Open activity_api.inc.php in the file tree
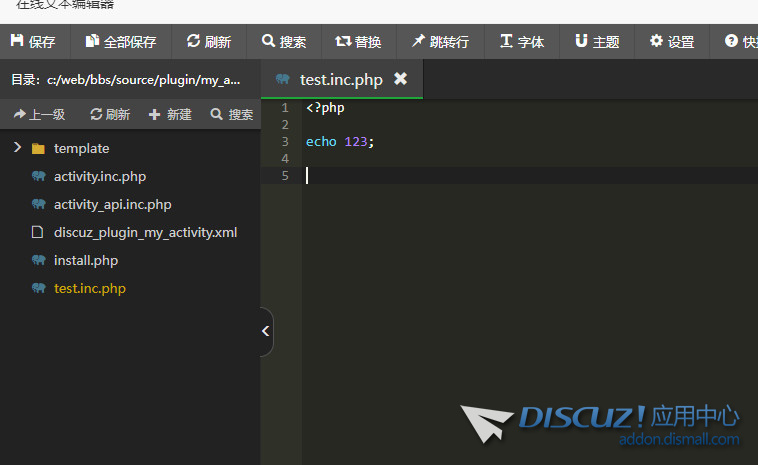Screen dimensions: 758x465 click(x=112, y=204)
